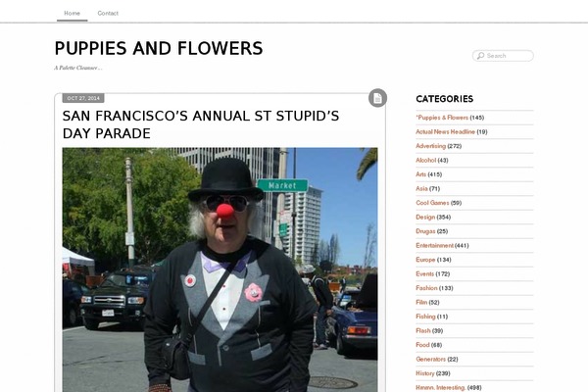Screen dimensions: 588x392
Task: Select the Alcohol category link
Action: 426,160
